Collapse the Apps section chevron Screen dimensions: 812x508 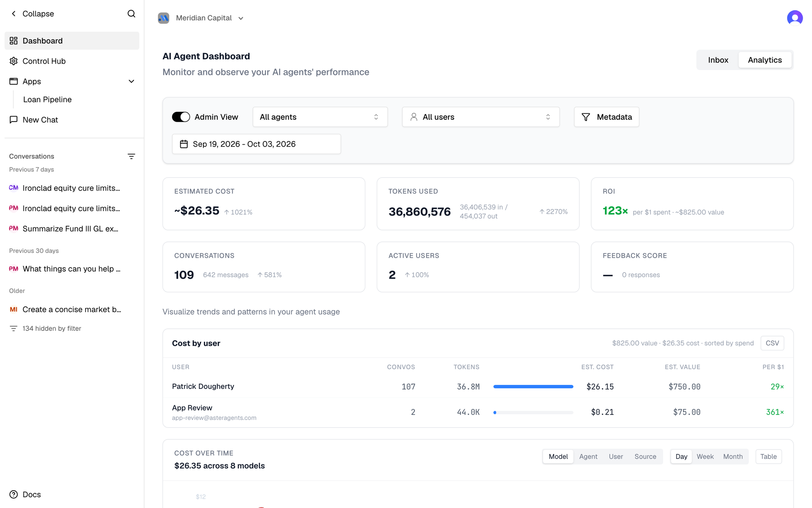pos(131,81)
